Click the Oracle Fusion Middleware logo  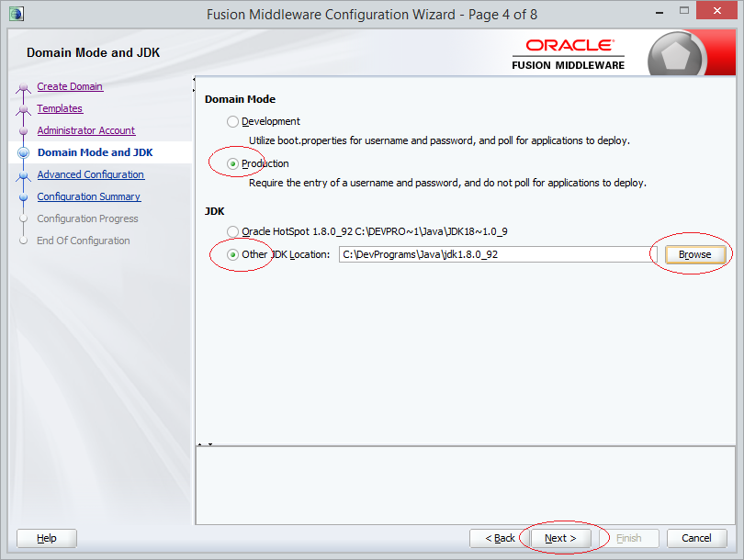click(x=569, y=54)
